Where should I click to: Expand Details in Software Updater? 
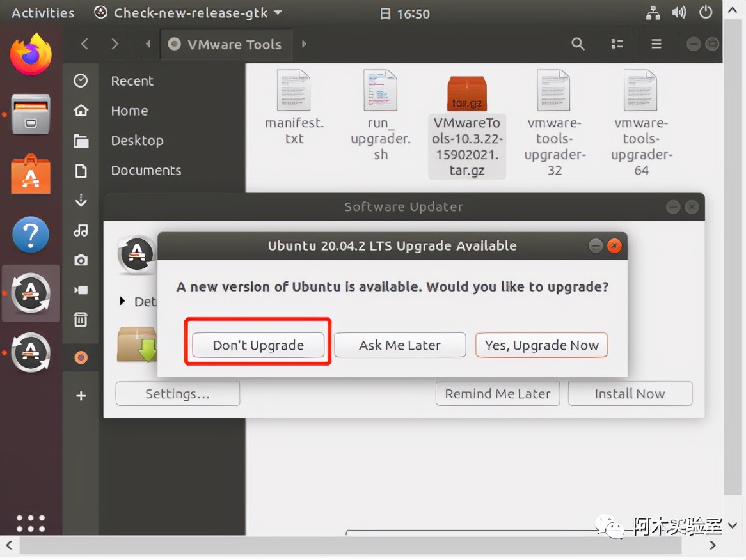122,301
